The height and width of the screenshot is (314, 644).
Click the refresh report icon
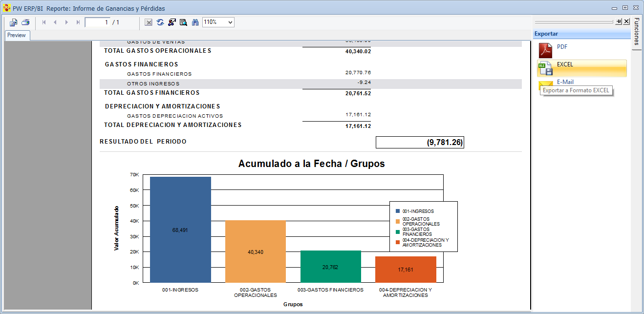(160, 22)
